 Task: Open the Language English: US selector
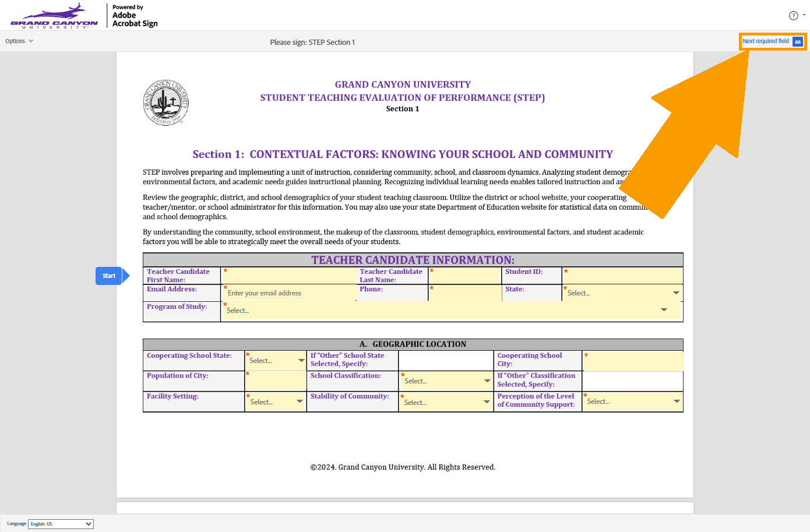(61, 524)
